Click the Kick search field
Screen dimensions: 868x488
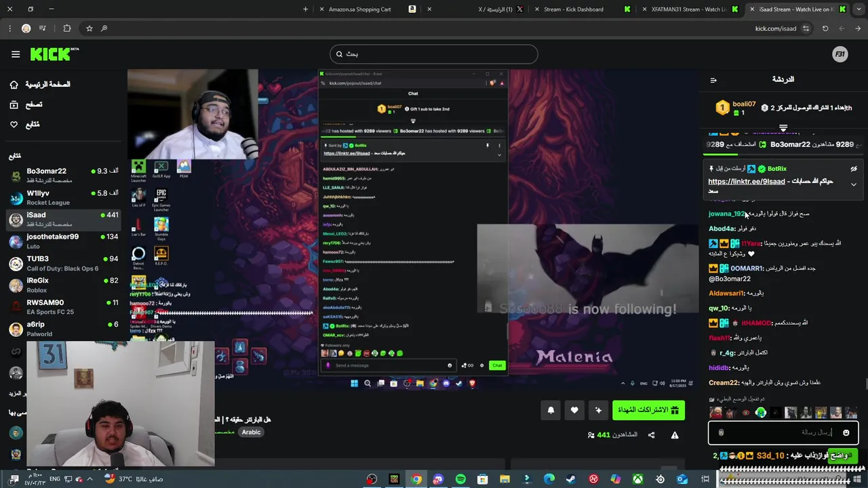tap(434, 54)
